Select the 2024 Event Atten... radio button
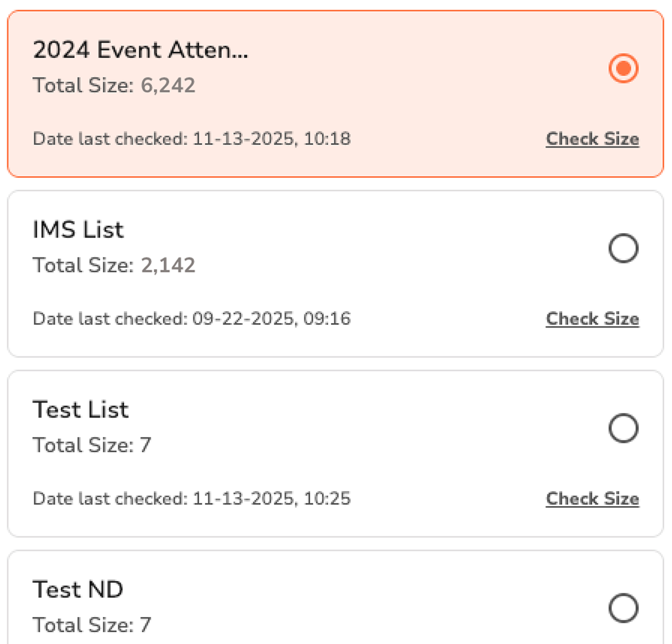The height and width of the screenshot is (644, 672). click(x=623, y=68)
